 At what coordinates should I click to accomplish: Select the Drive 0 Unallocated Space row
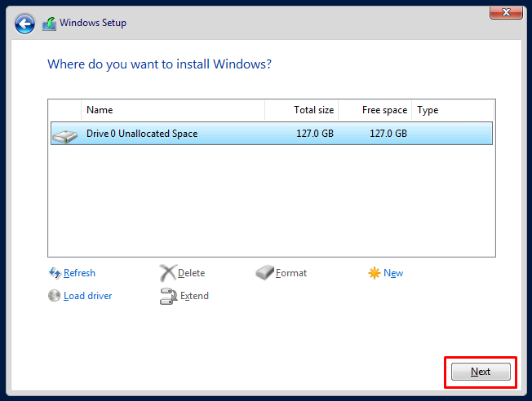tap(272, 133)
